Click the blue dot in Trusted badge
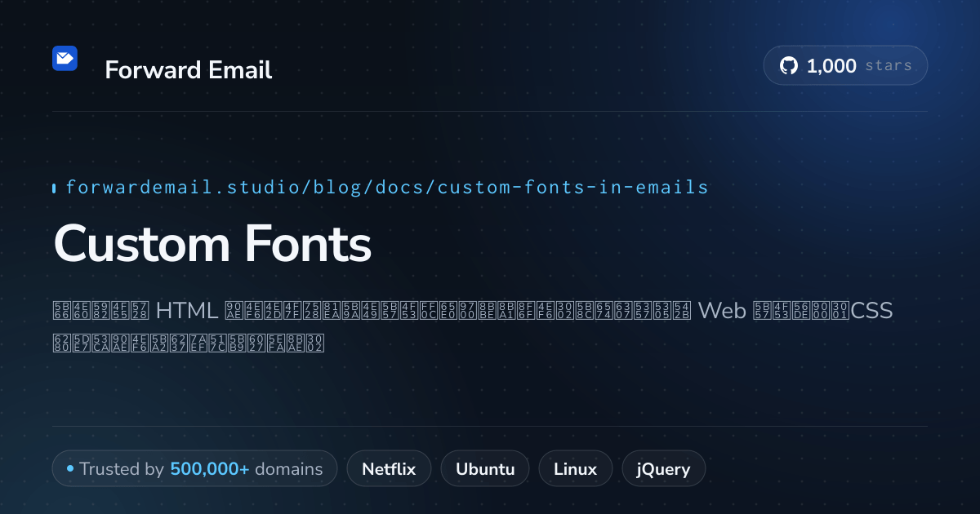 pos(70,469)
